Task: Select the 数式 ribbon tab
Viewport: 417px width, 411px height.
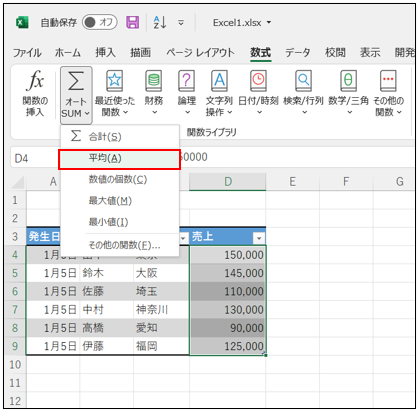Action: click(x=260, y=52)
